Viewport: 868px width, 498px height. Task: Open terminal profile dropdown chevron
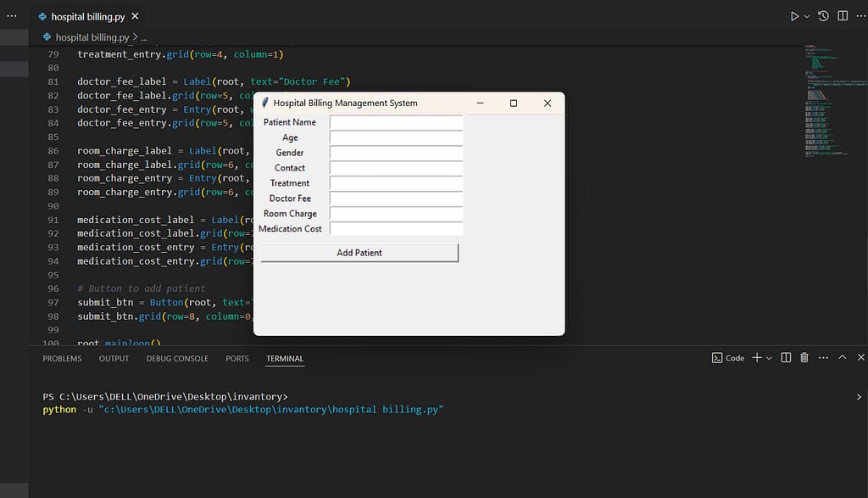(769, 357)
